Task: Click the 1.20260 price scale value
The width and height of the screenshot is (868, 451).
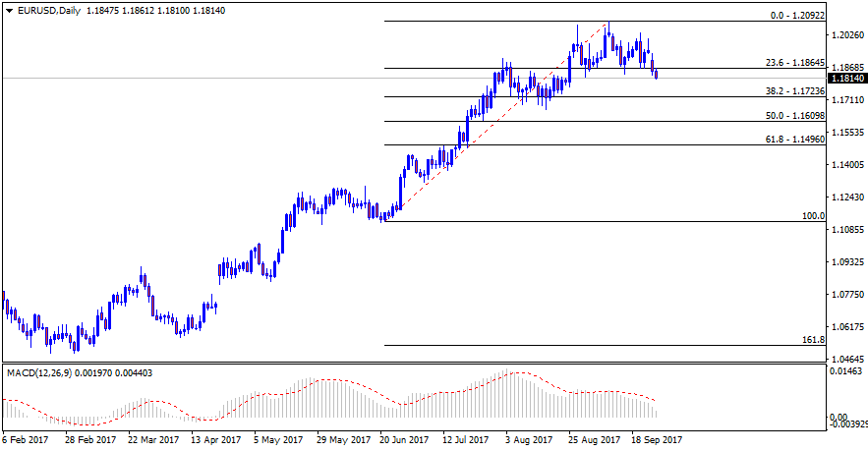Action: 846,35
